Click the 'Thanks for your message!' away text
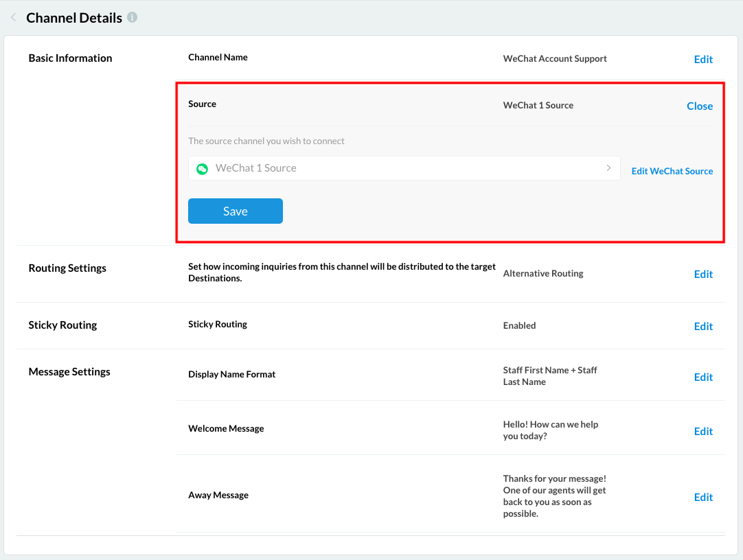Viewport: 743px width, 560px height. pyautogui.click(x=554, y=496)
